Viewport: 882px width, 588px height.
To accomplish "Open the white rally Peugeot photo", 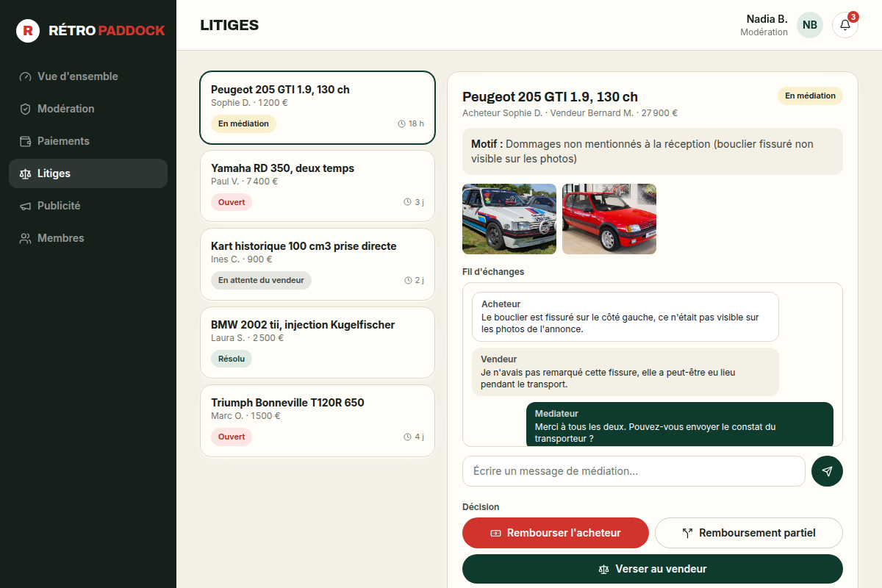I will (x=509, y=219).
